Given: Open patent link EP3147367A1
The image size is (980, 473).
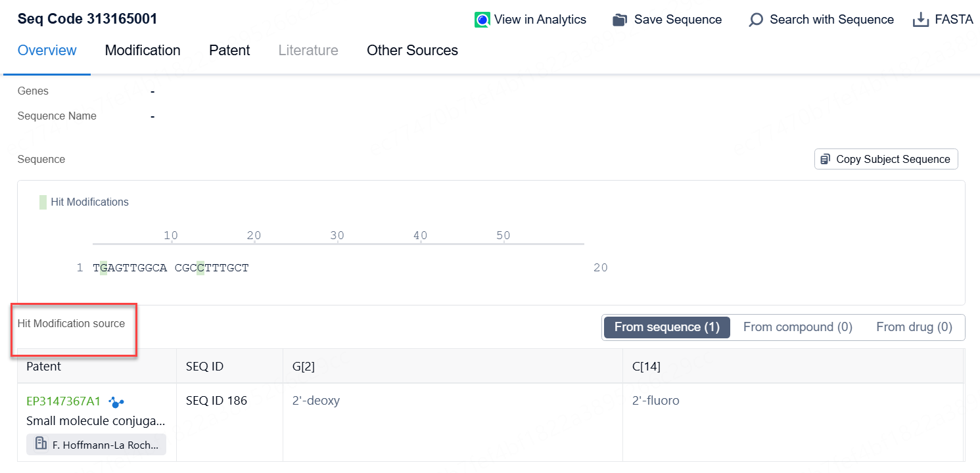Looking at the screenshot, I should pos(64,401).
